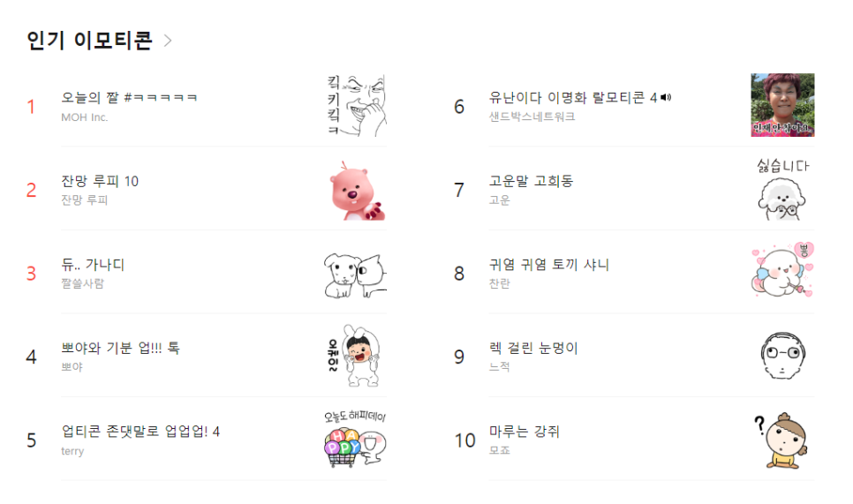Click the 오늘의 짤 #ㅋㅋㅋㅋㅋ title
Viewport: 853px width, 504px height.
129,98
